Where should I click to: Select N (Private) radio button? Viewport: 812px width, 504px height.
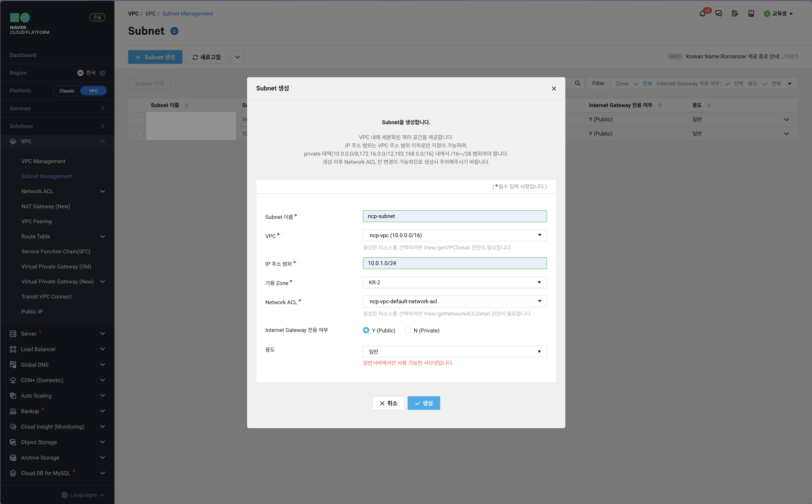point(408,330)
